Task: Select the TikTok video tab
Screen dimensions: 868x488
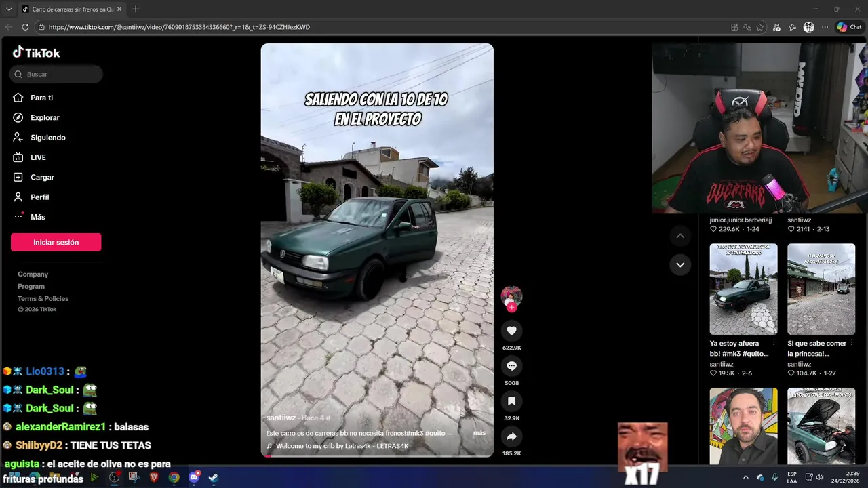Action: 71,9
